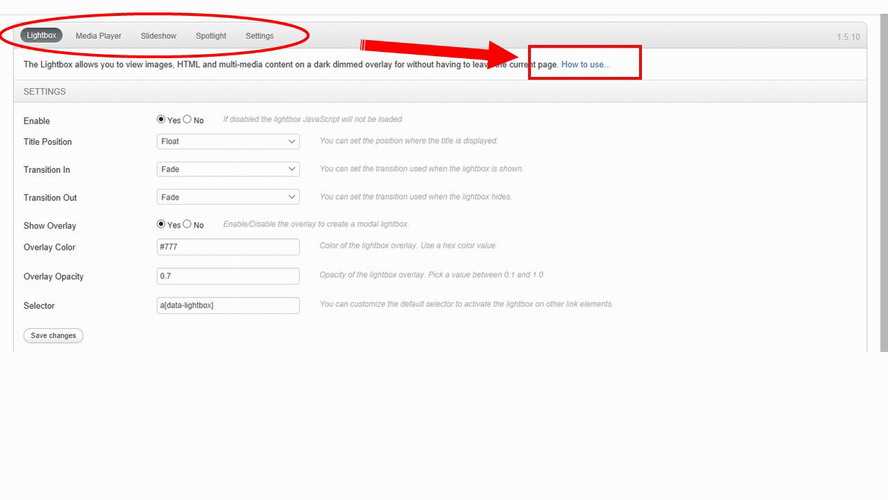Set Enable to No
This screenshot has height=500, width=888.
click(187, 120)
